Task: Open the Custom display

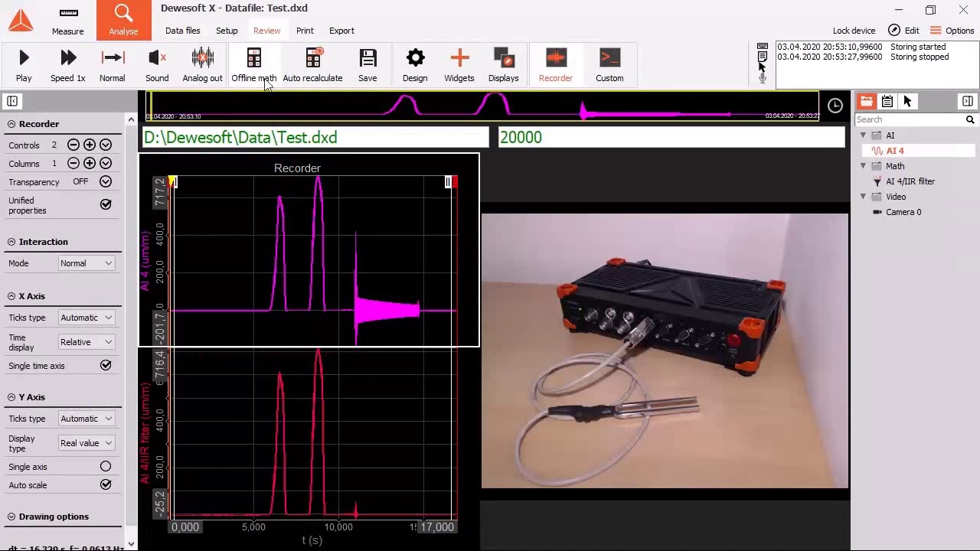Action: (x=609, y=65)
